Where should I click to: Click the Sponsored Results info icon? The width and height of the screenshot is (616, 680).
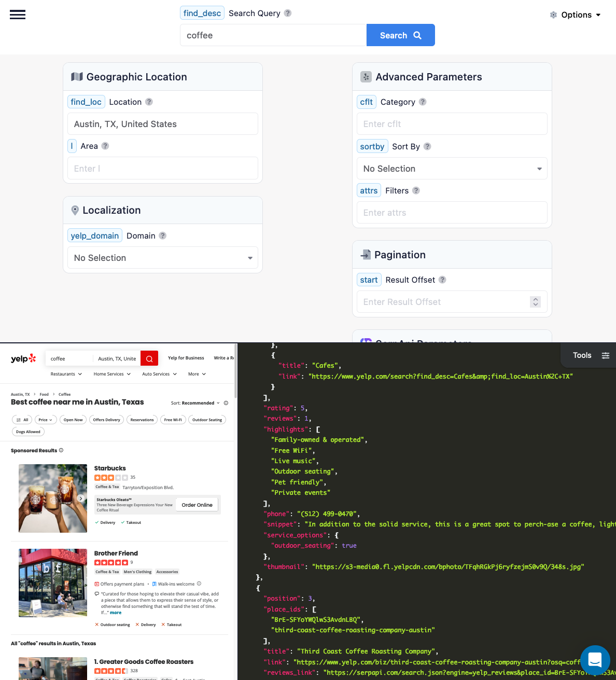coord(61,450)
